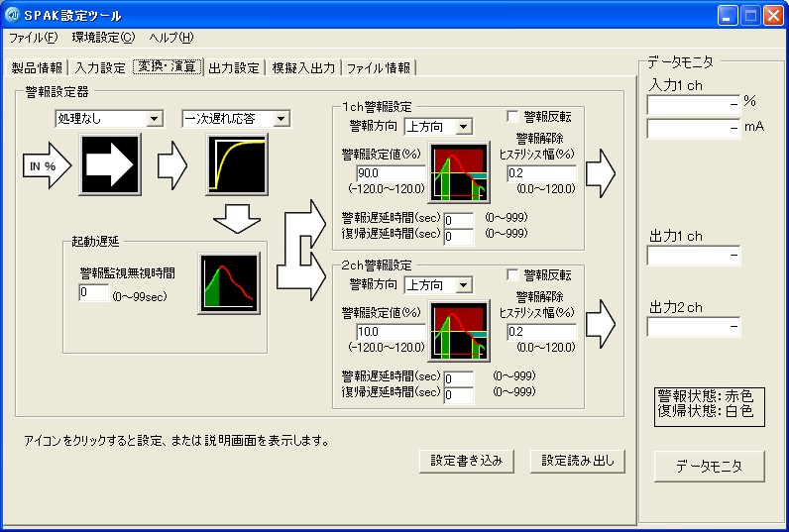The width and height of the screenshot is (789, 532).
Task: Enable 警報反転 checkbox for 1ch alarm
Action: 512,115
